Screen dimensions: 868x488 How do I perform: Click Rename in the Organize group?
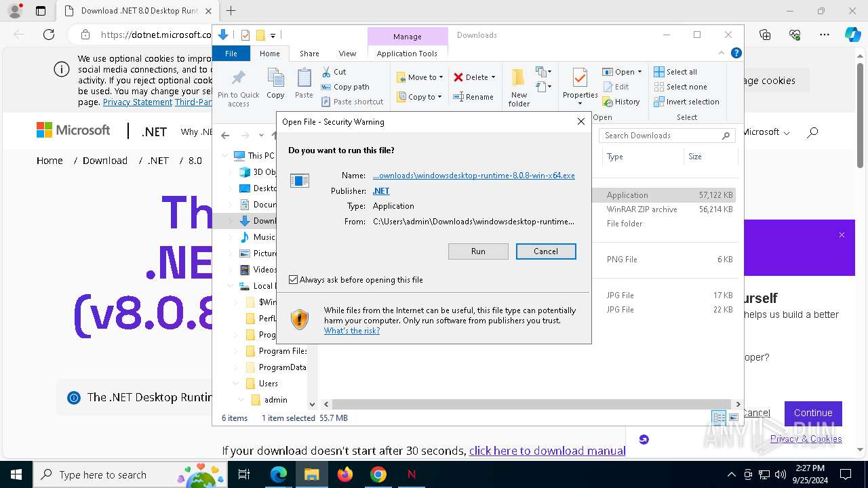coord(473,97)
